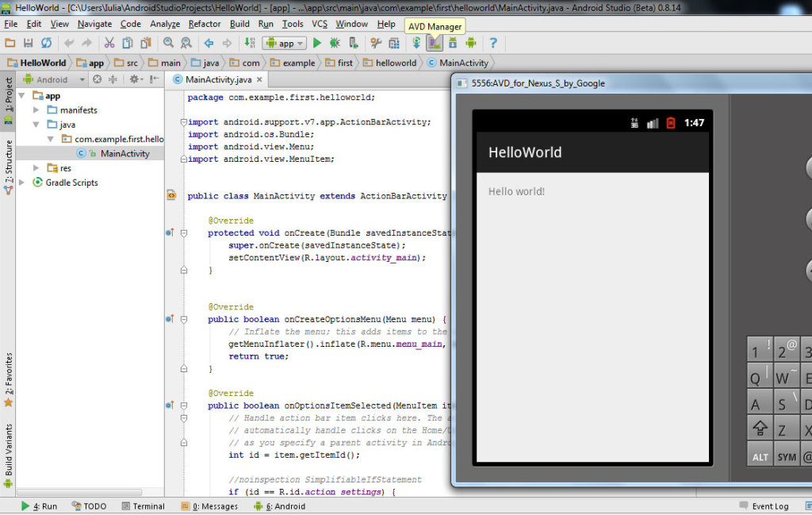
Task: Toggle the 2: Favorites side tool window
Action: tap(8, 380)
